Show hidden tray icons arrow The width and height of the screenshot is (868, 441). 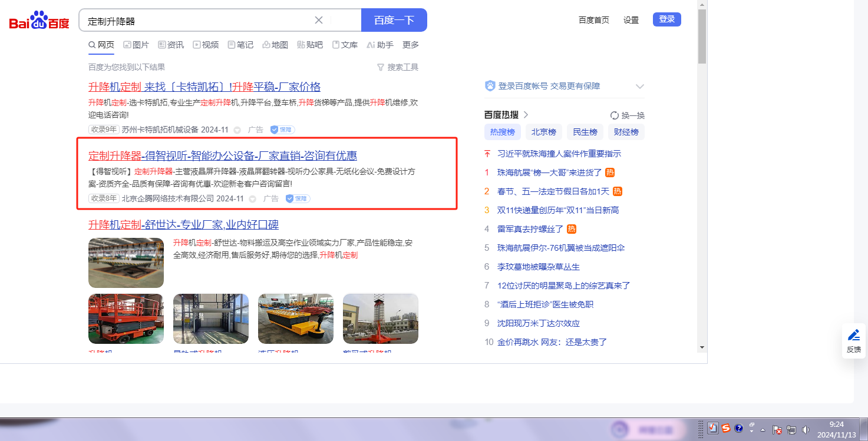click(x=763, y=430)
